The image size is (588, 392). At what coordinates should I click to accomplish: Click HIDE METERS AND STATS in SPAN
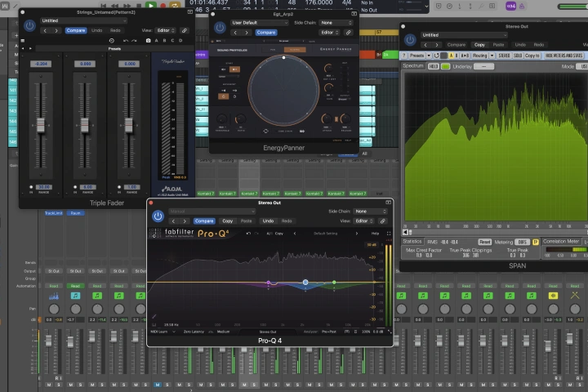pyautogui.click(x=564, y=56)
